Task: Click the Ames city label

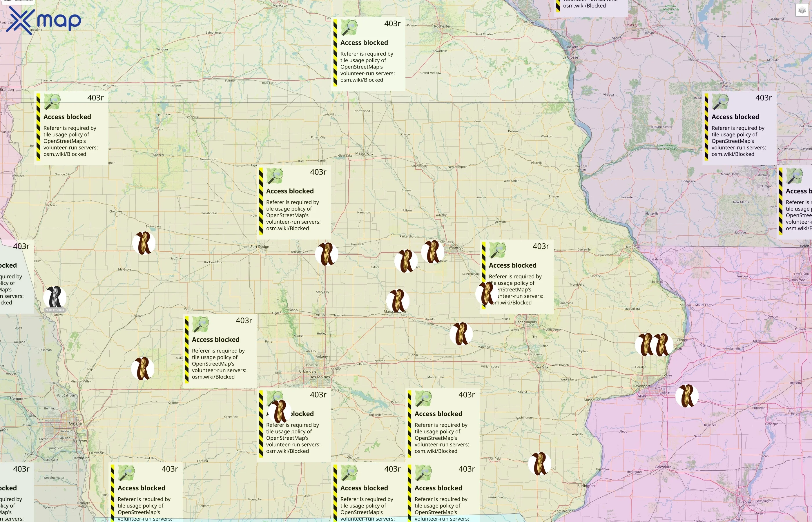Action: point(320,315)
